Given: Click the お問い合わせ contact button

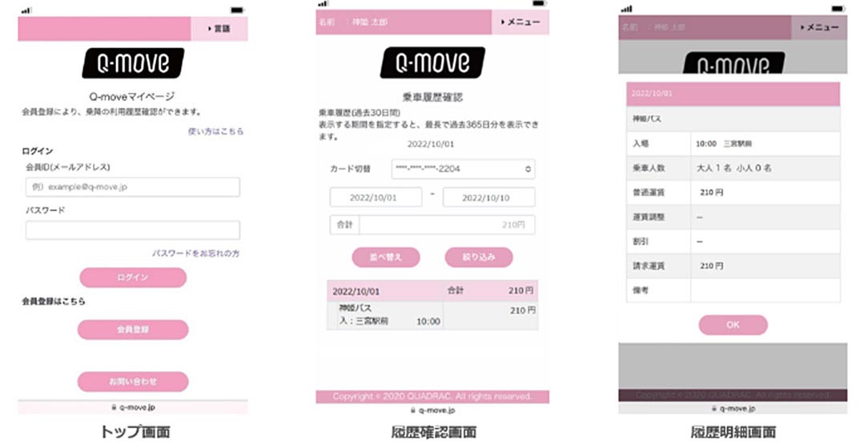Looking at the screenshot, I should coord(133,382).
